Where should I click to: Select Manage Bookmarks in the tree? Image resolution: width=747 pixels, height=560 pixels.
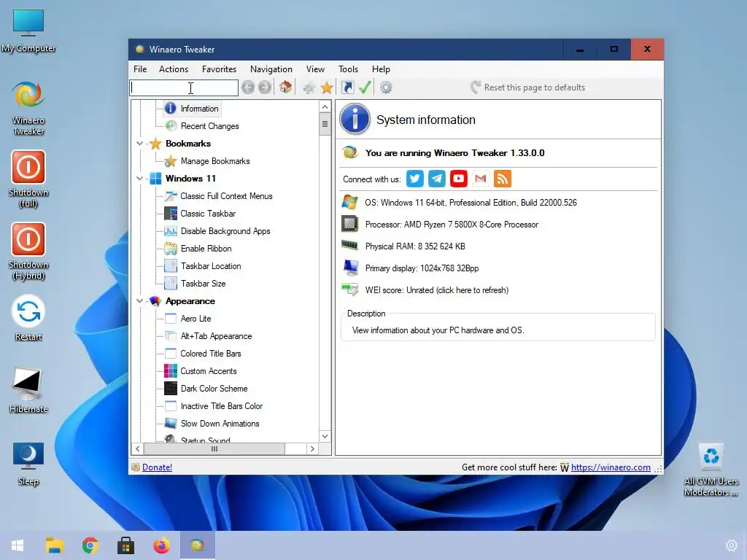pyautogui.click(x=207, y=161)
